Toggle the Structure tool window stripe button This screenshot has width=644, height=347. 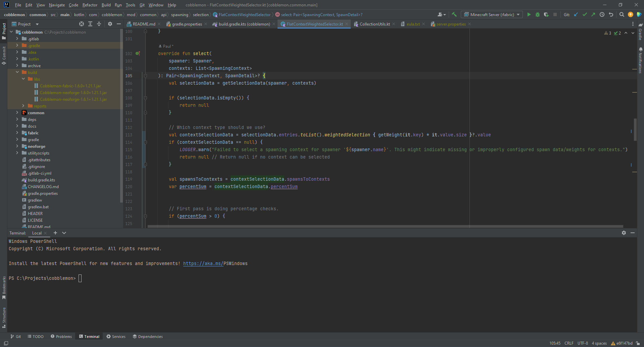[x=4, y=318]
